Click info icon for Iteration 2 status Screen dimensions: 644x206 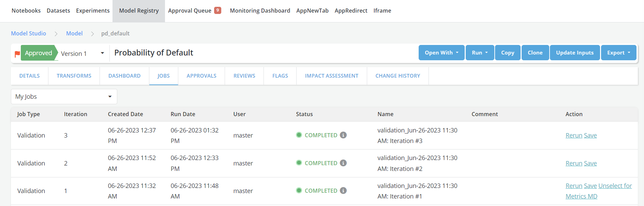(343, 163)
